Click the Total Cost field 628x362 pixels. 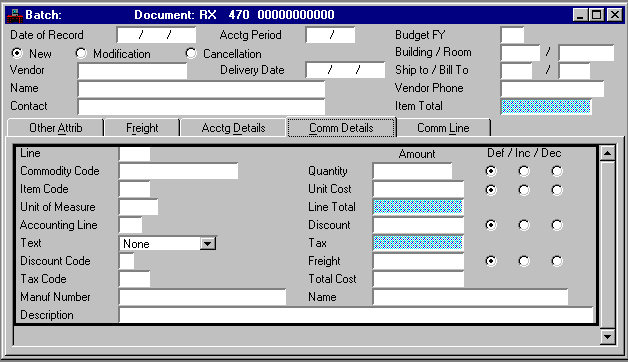pos(418,279)
